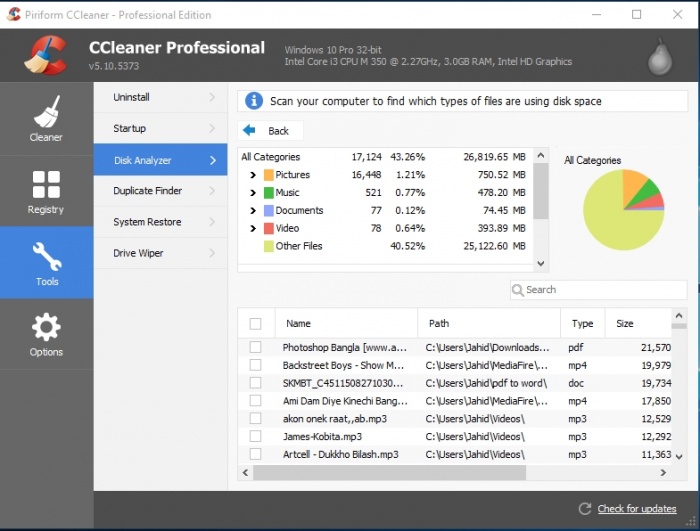Select the Tools wrench icon
The height and width of the screenshot is (531, 700).
click(x=47, y=256)
